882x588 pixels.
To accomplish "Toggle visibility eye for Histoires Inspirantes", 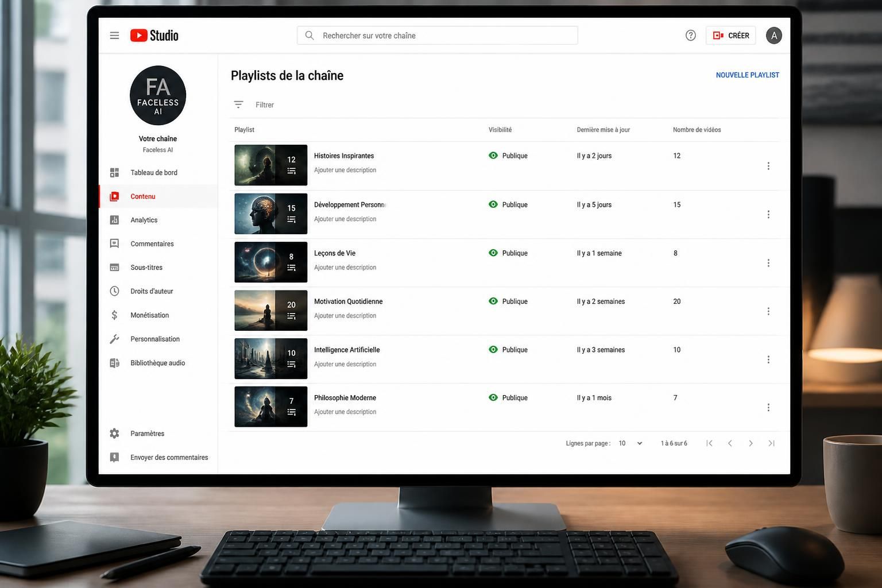I will point(493,156).
